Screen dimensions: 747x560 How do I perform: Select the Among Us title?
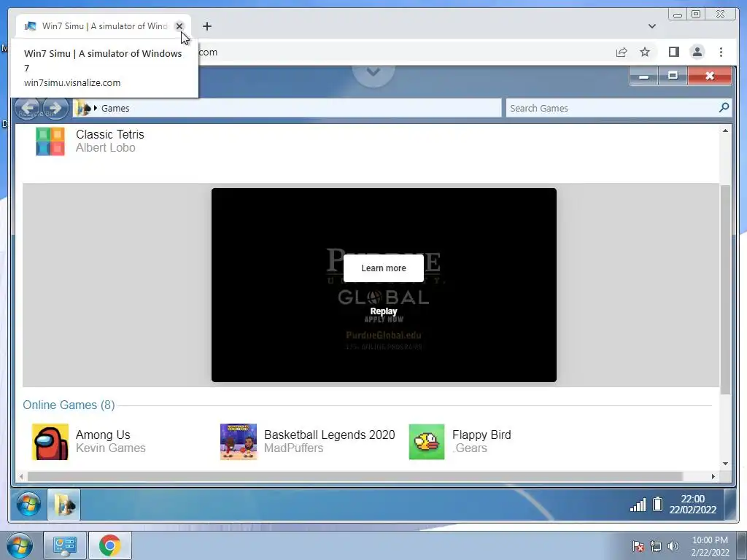pyautogui.click(x=103, y=435)
